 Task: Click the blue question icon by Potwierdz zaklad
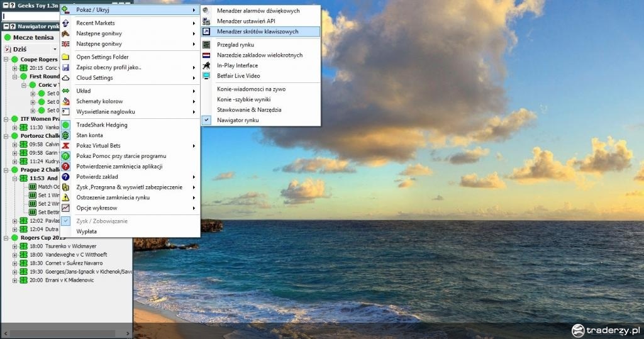click(x=65, y=177)
